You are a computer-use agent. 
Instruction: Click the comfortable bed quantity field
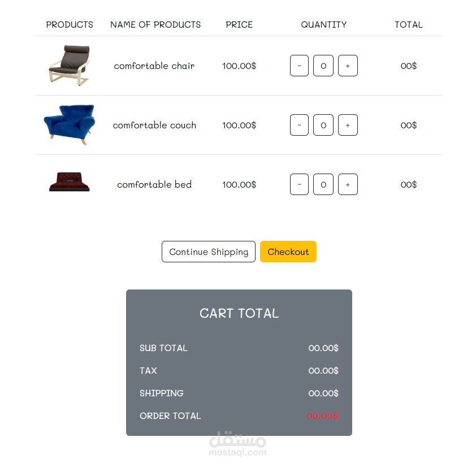click(x=323, y=184)
